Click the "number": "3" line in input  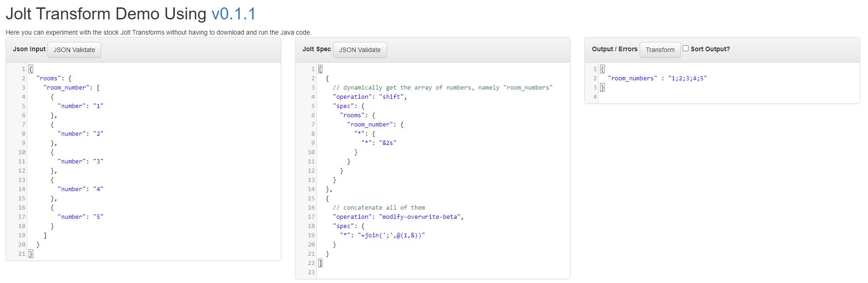pos(80,162)
